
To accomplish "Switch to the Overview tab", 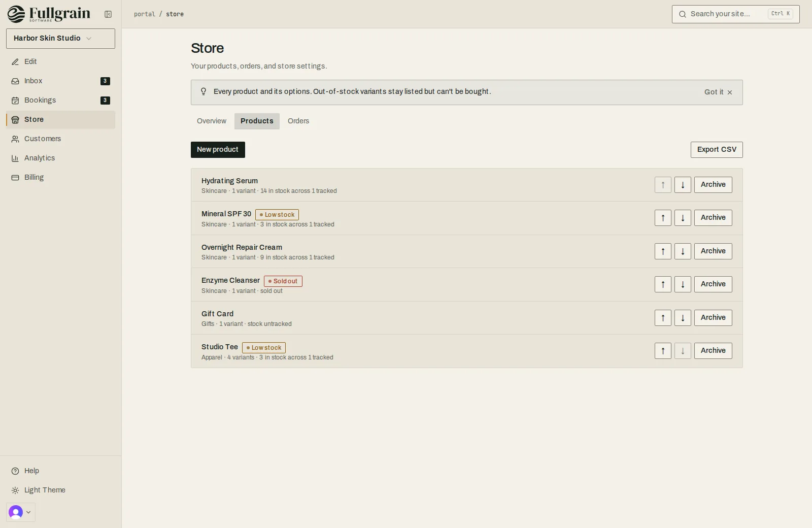I will click(212, 121).
